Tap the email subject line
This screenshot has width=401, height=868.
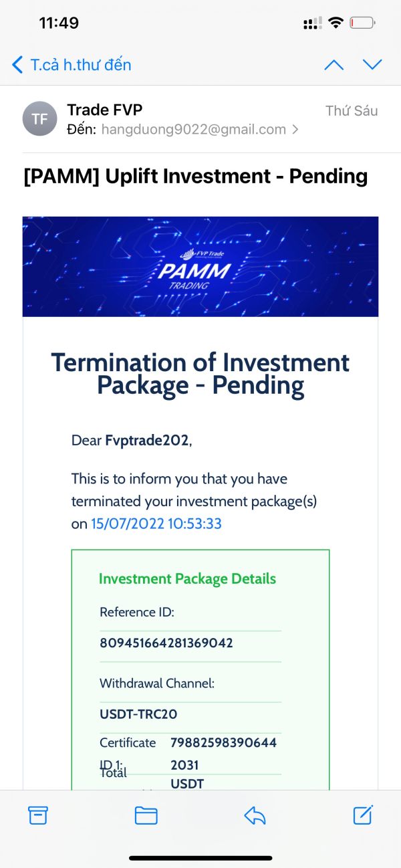(x=195, y=177)
